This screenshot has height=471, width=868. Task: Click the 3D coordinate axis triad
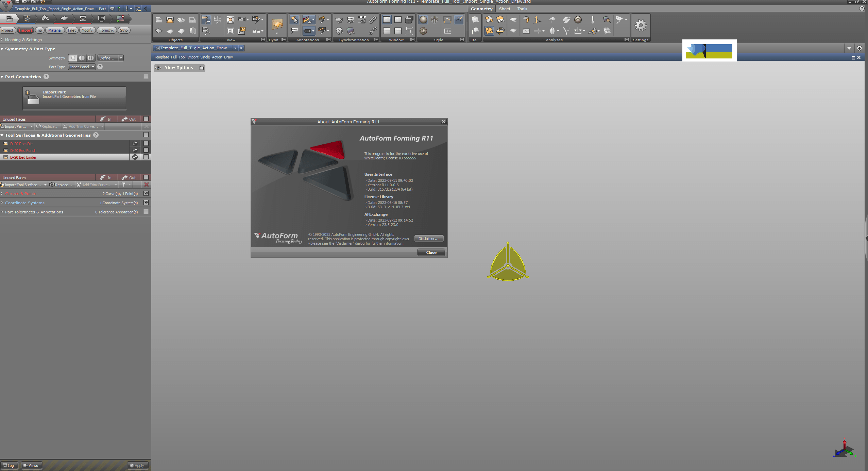pyautogui.click(x=844, y=449)
